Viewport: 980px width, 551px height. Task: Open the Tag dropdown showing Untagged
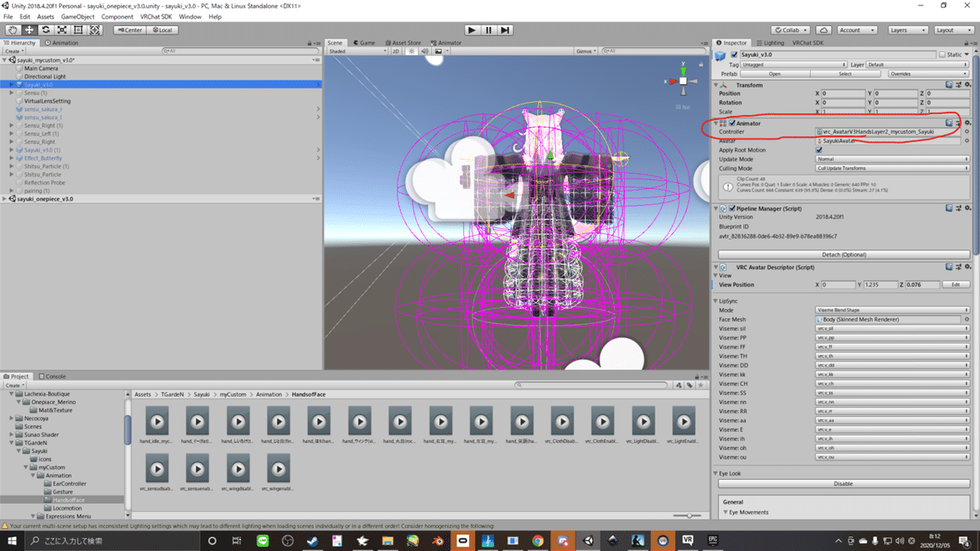tap(794, 64)
